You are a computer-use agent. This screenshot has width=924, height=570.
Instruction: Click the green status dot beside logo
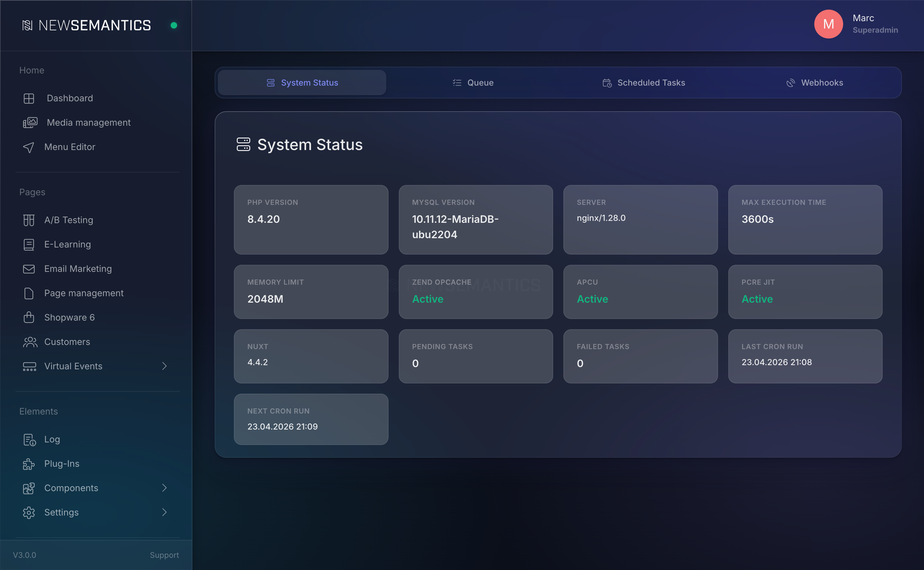(174, 25)
